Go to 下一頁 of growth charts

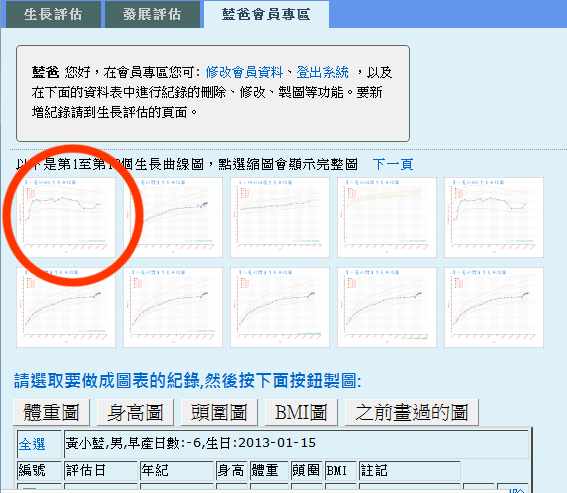[393, 164]
